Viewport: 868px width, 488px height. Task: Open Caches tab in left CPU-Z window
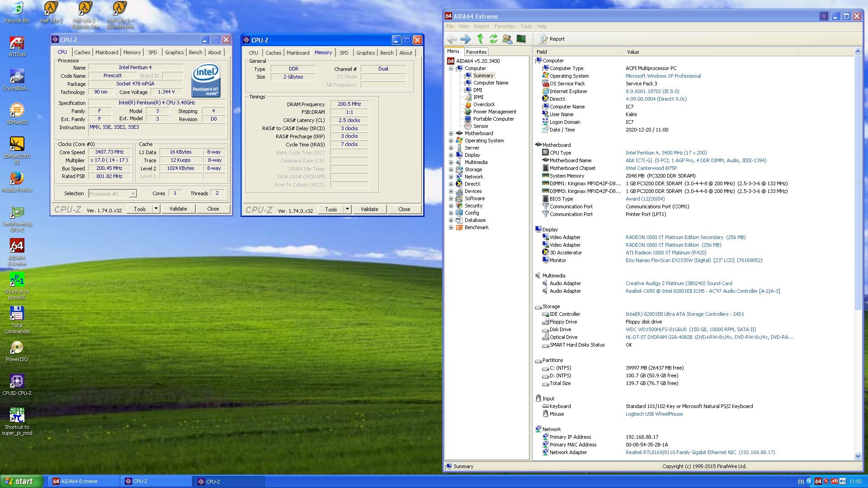82,52
